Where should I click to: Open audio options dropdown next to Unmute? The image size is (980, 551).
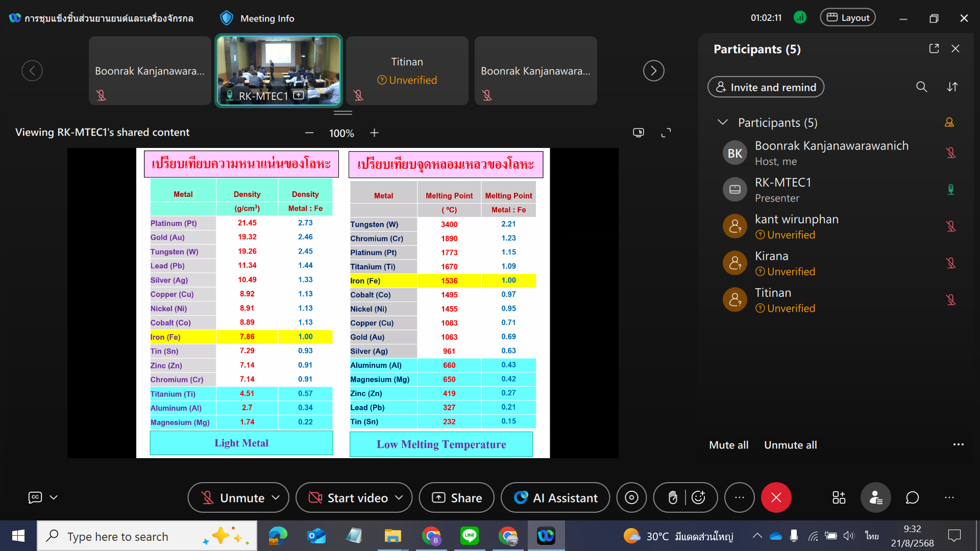click(x=276, y=497)
